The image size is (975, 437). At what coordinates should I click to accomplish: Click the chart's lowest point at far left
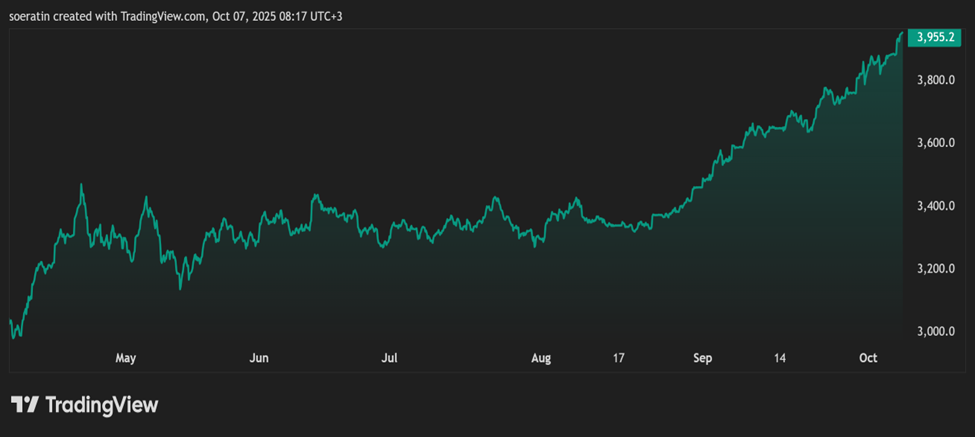coord(14,337)
